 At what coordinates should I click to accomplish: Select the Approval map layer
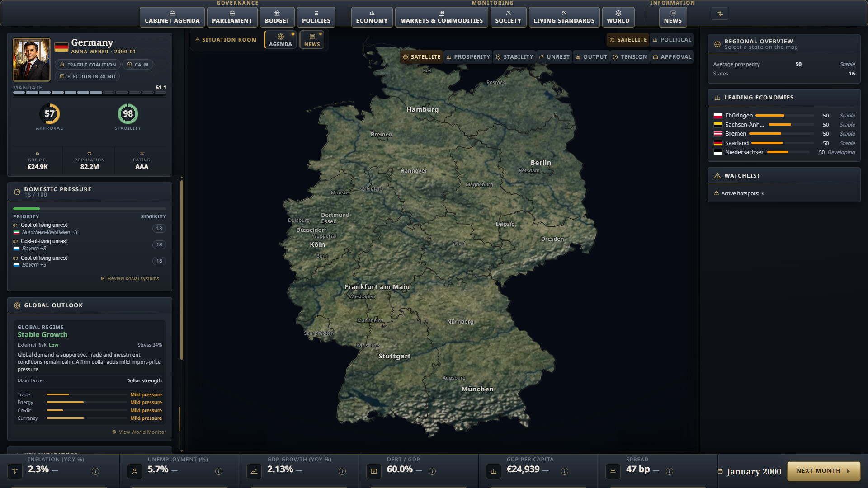pyautogui.click(x=672, y=57)
